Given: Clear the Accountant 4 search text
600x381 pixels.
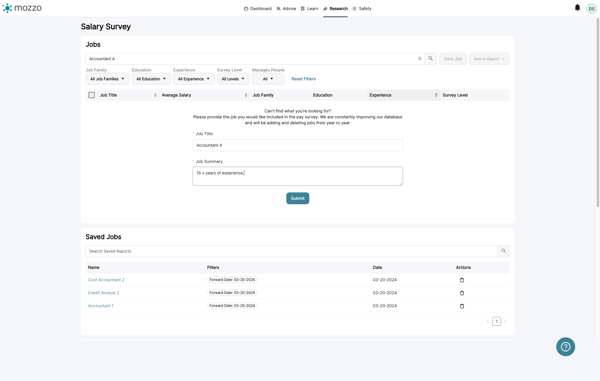Looking at the screenshot, I should pyautogui.click(x=419, y=59).
